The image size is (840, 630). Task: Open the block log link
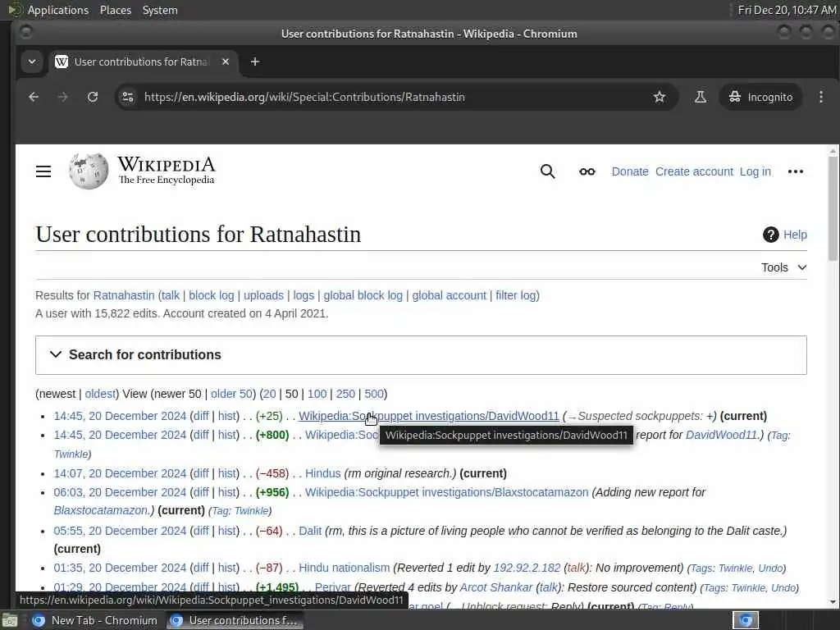tap(211, 295)
